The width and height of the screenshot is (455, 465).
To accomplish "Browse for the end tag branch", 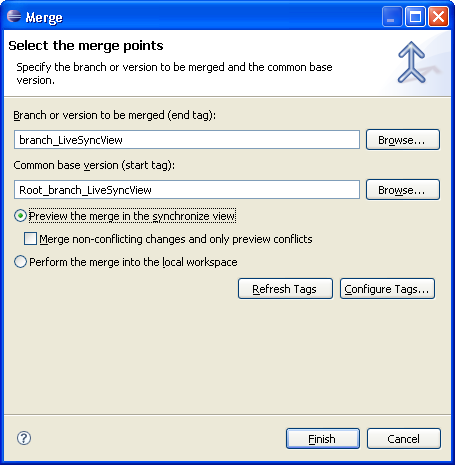I will [x=403, y=140].
